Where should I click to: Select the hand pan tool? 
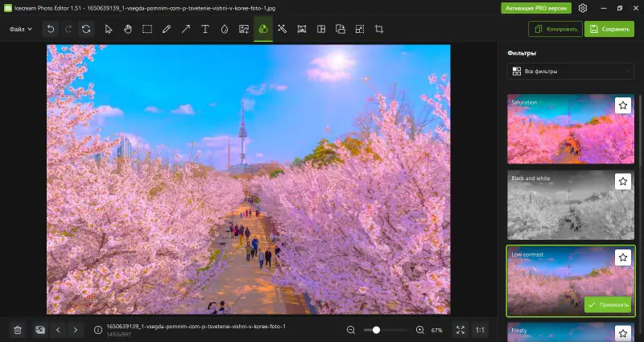(x=128, y=29)
